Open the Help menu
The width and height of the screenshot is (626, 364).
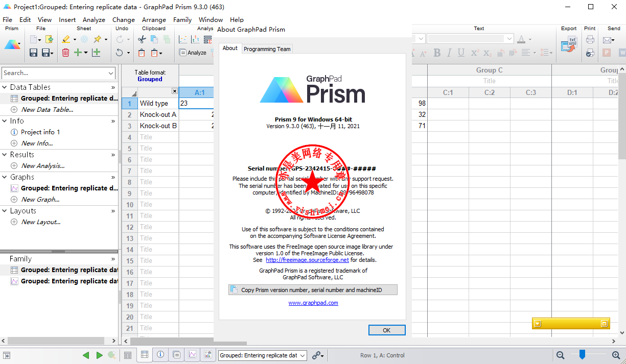pyautogui.click(x=237, y=20)
